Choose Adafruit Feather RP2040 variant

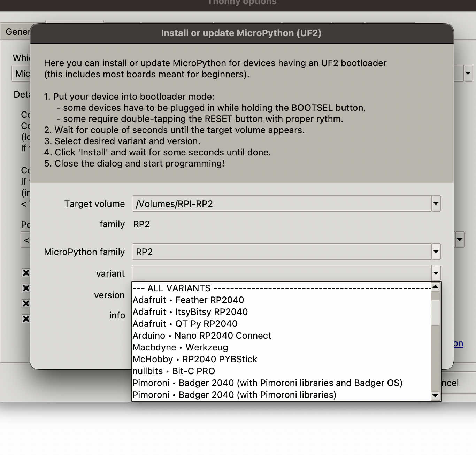click(x=282, y=300)
